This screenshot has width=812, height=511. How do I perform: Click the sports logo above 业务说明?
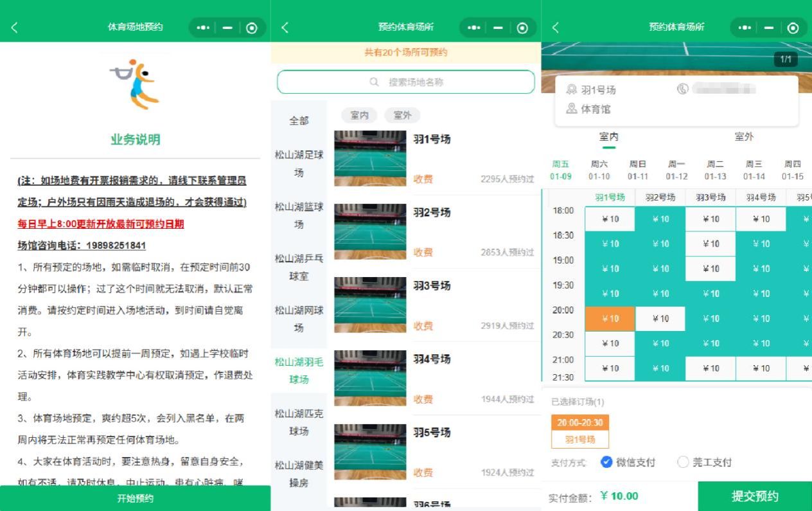click(135, 84)
